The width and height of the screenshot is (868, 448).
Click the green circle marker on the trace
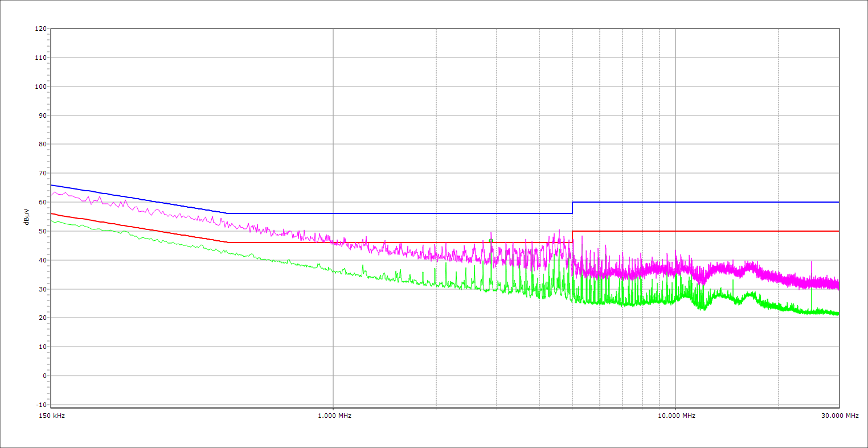(491, 241)
